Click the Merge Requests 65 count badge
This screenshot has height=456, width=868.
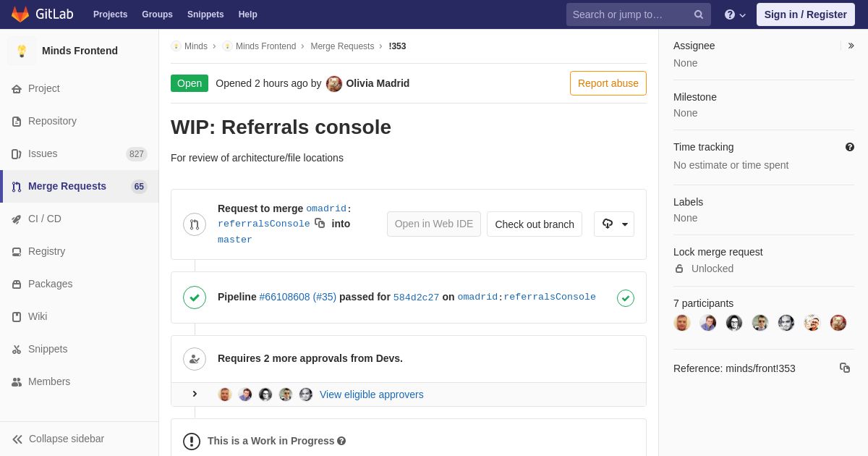tap(139, 187)
